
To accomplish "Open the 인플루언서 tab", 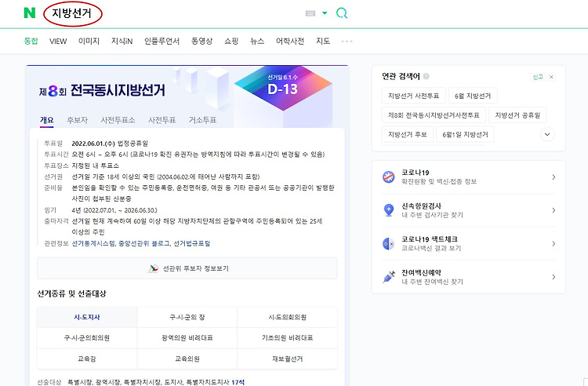I will click(162, 41).
